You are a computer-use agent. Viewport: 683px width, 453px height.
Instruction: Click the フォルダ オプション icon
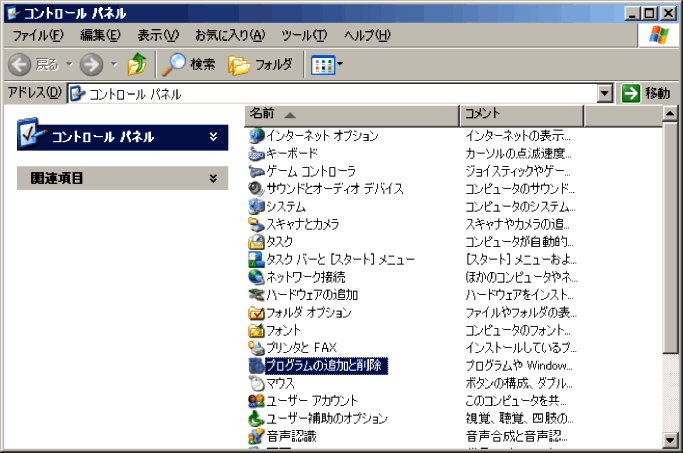click(x=256, y=312)
